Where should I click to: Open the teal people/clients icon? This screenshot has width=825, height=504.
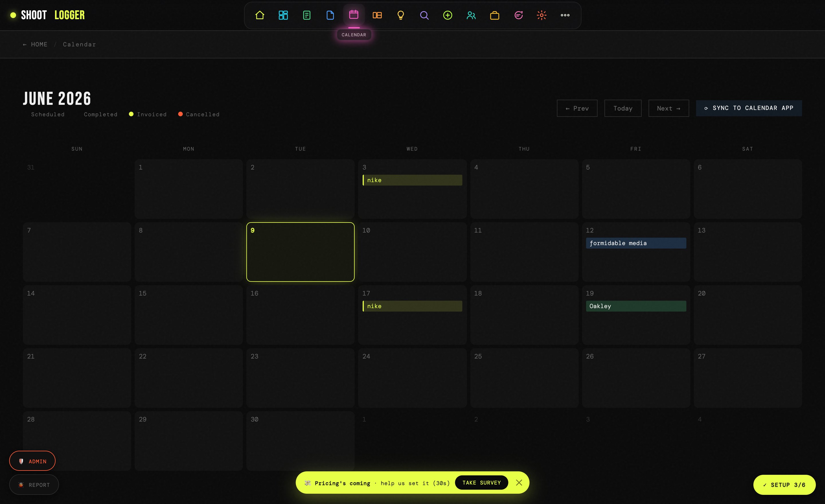[471, 15]
